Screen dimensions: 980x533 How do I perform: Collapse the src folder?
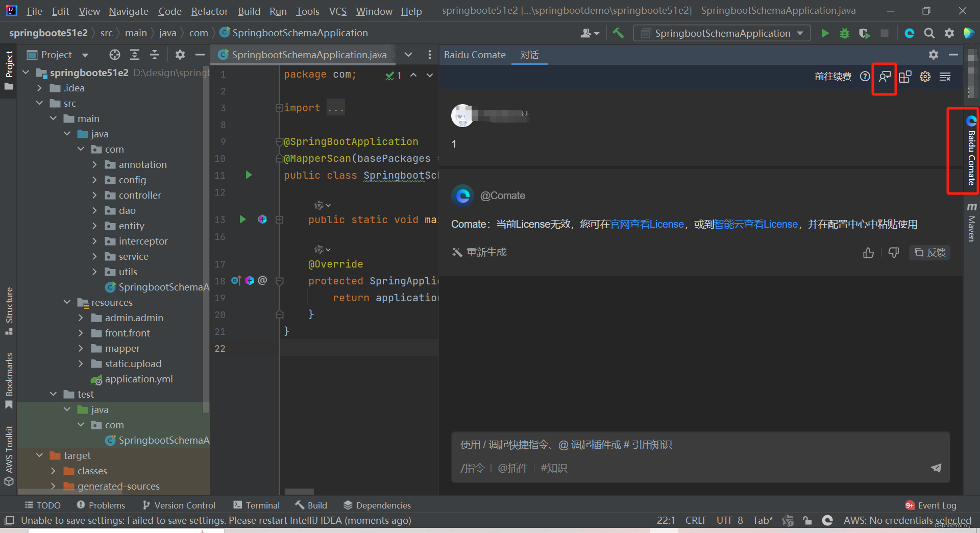(39, 103)
